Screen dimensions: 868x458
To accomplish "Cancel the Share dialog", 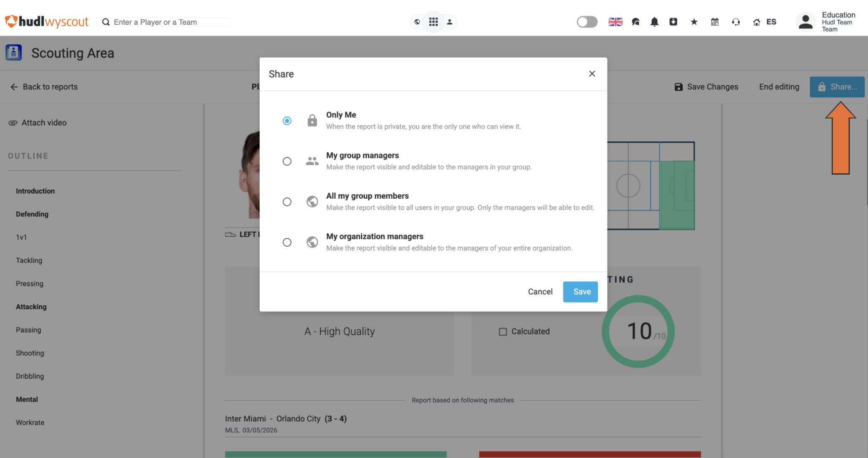I will (x=540, y=292).
